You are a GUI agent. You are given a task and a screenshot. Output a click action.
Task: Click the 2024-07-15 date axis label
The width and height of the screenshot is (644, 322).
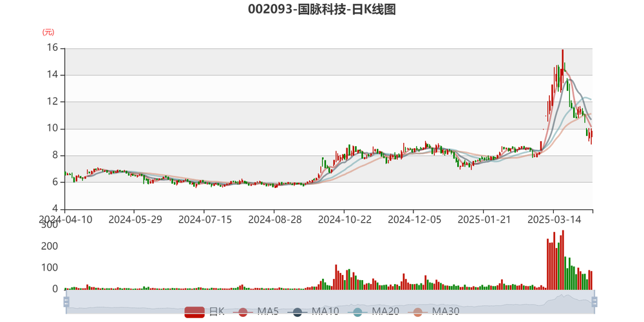point(205,220)
